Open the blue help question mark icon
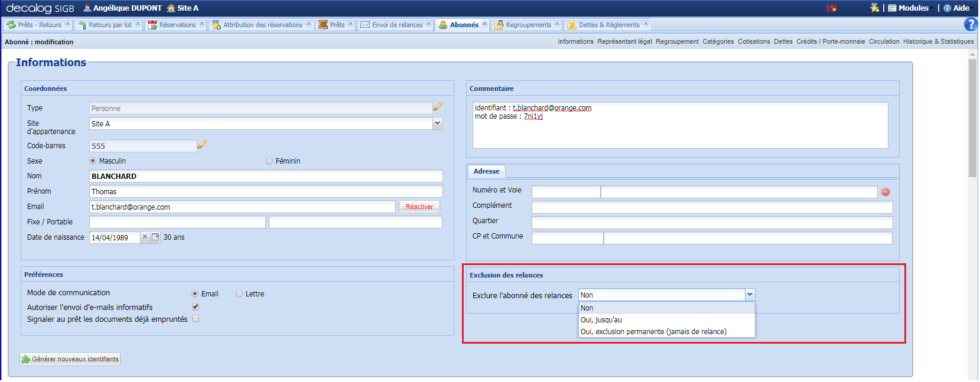Screen dimensions: 980x382 pyautogui.click(x=970, y=24)
